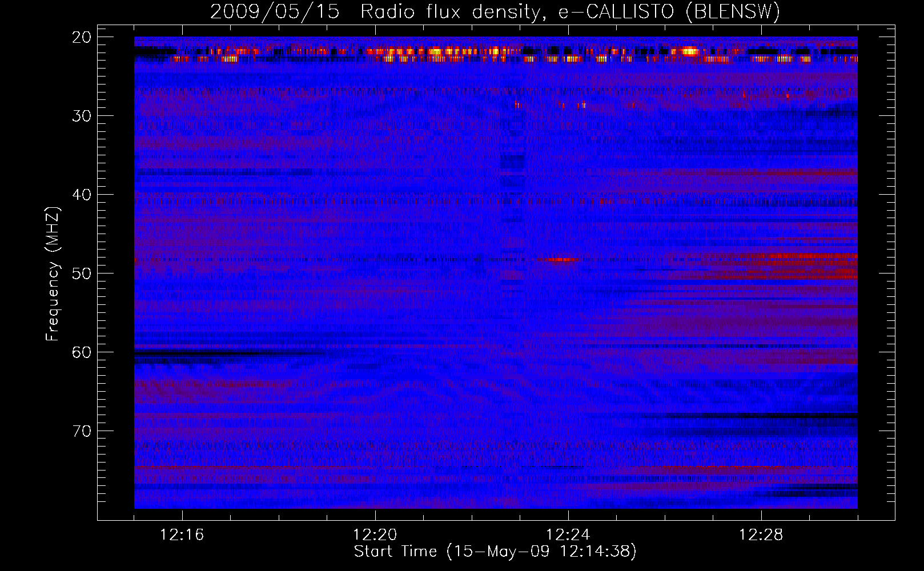924x571 pixels.
Task: Click the 40 frequency tick label
Action: coord(82,195)
